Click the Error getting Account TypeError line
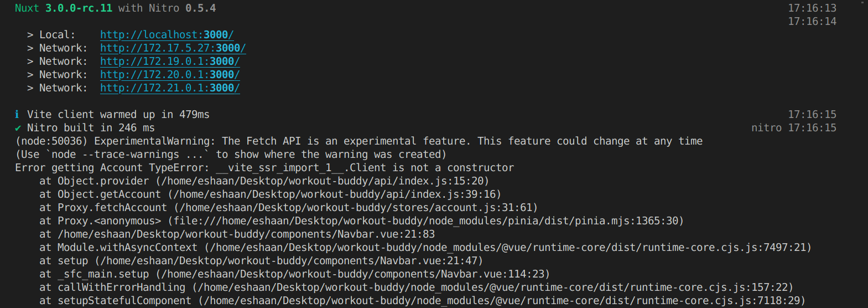 [x=264, y=168]
